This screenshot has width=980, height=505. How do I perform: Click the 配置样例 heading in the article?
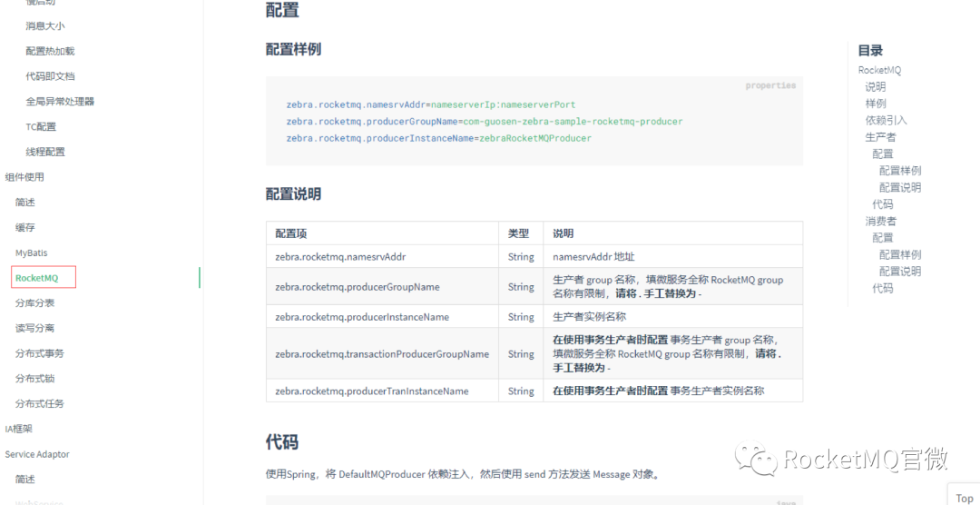[x=294, y=49]
